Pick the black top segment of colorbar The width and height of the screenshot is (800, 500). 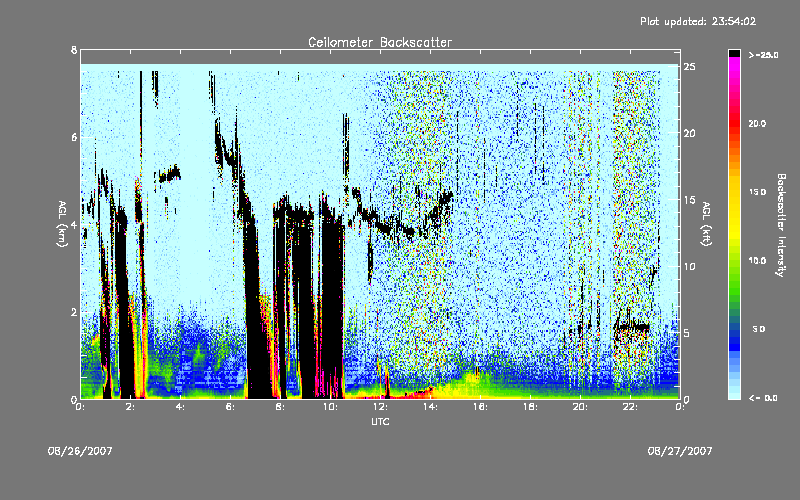pos(734,53)
